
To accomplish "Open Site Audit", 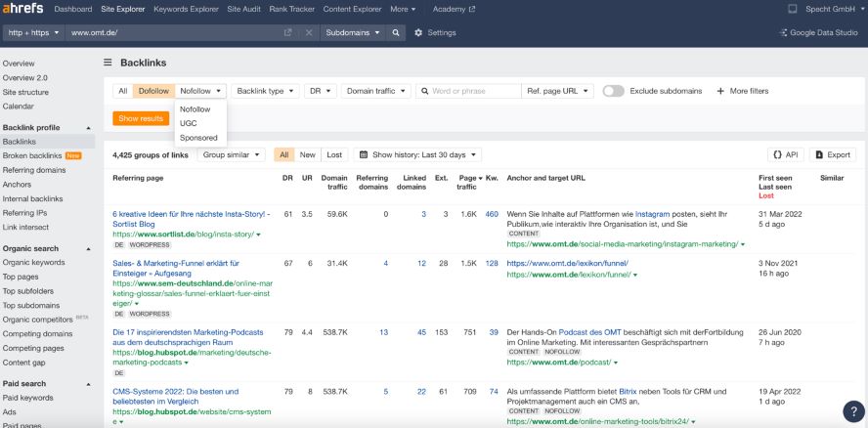I will tap(243, 9).
